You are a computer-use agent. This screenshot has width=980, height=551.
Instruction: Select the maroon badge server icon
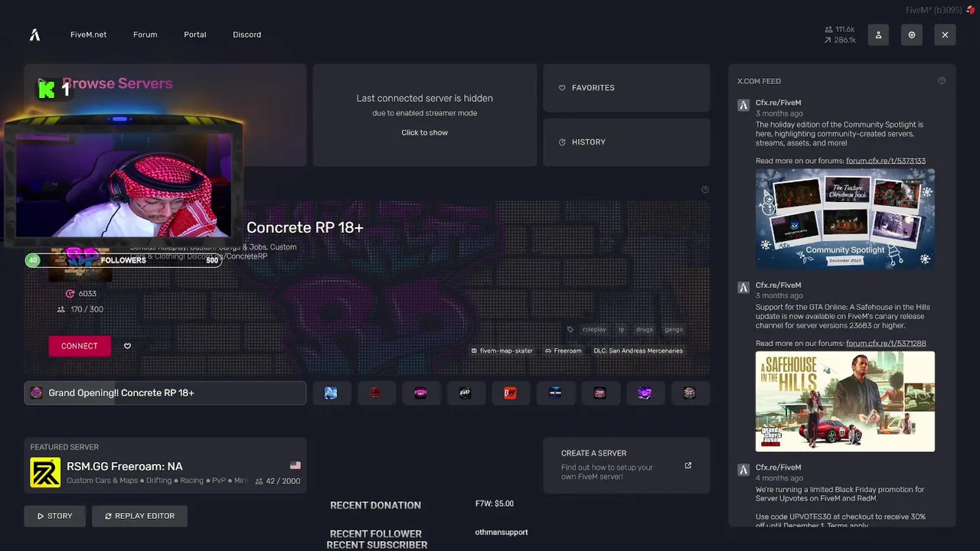coord(600,393)
